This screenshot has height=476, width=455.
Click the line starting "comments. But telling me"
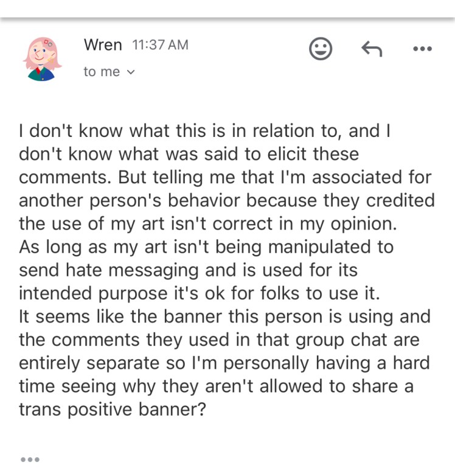pyautogui.click(x=225, y=177)
